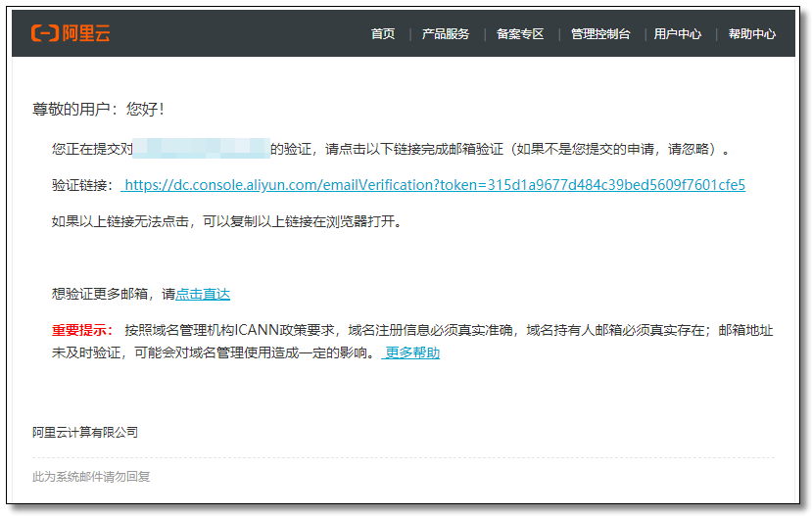Viewport: 812px width, 516px height.
Task: Visit 帮助中心 in top navigation
Action: point(752,34)
